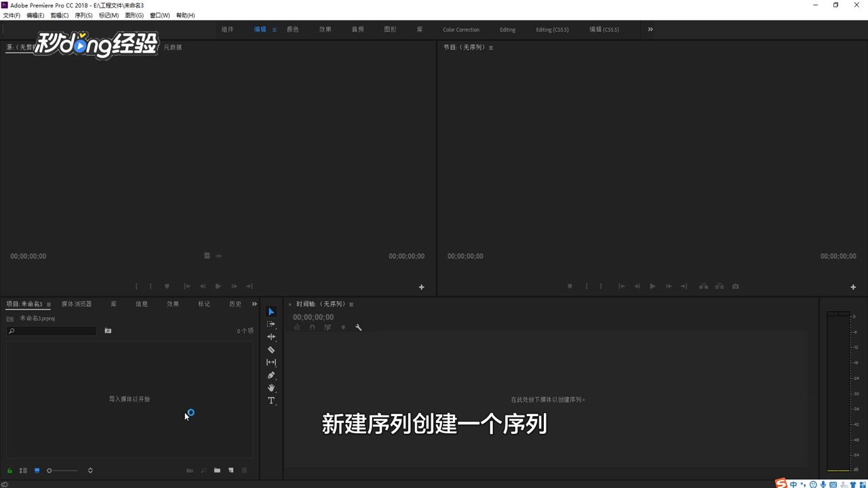
Task: Step forward one frame in Program monitor
Action: [x=668, y=286]
